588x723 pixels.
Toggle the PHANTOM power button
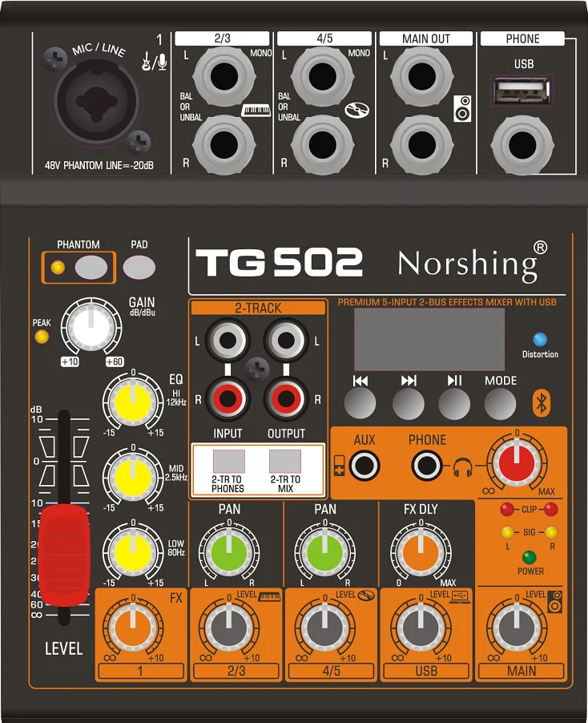(91, 268)
